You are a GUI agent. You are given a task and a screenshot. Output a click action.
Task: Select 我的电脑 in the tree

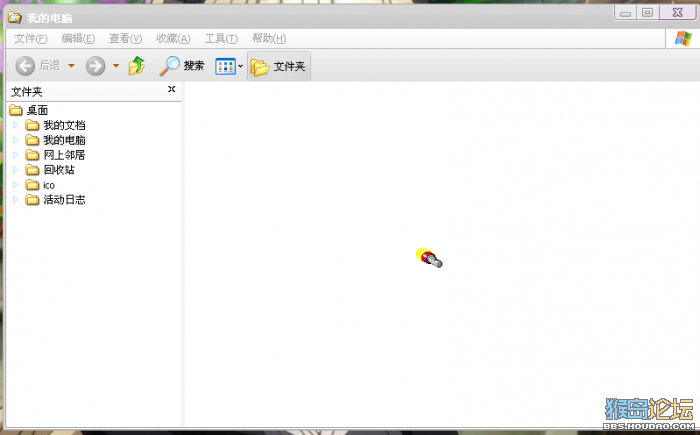point(64,140)
